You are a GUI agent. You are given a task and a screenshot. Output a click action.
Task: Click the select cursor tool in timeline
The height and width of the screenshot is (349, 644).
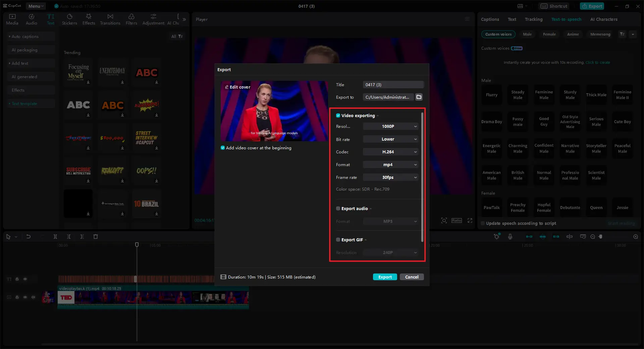8,237
